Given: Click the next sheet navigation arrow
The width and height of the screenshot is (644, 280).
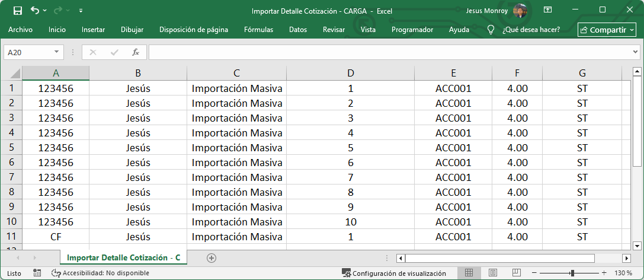Looking at the screenshot, I should (34, 258).
